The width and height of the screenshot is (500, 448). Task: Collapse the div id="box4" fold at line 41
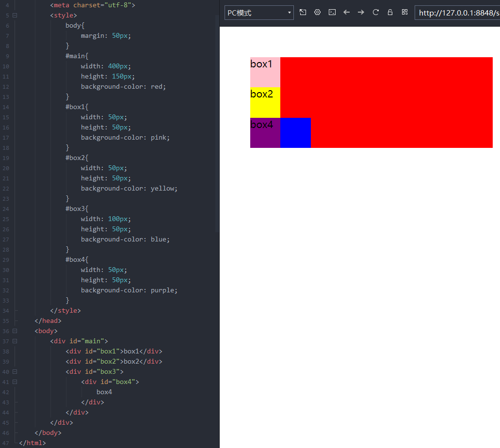(x=15, y=382)
